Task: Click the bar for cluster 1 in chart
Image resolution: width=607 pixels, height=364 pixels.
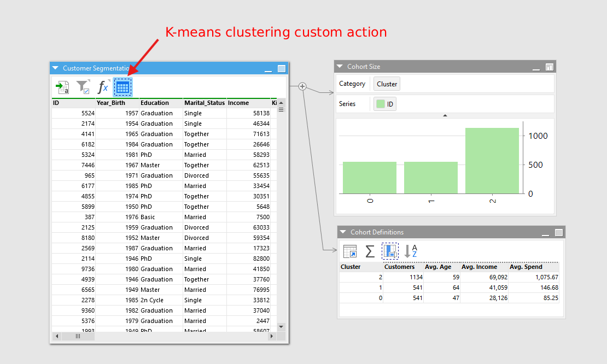Action: tap(431, 178)
